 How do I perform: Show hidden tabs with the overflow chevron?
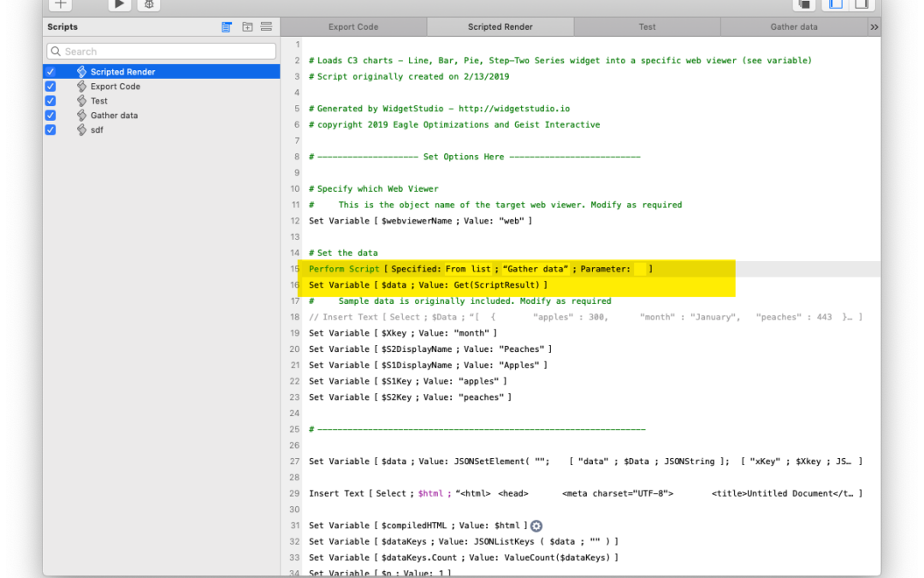click(x=874, y=27)
